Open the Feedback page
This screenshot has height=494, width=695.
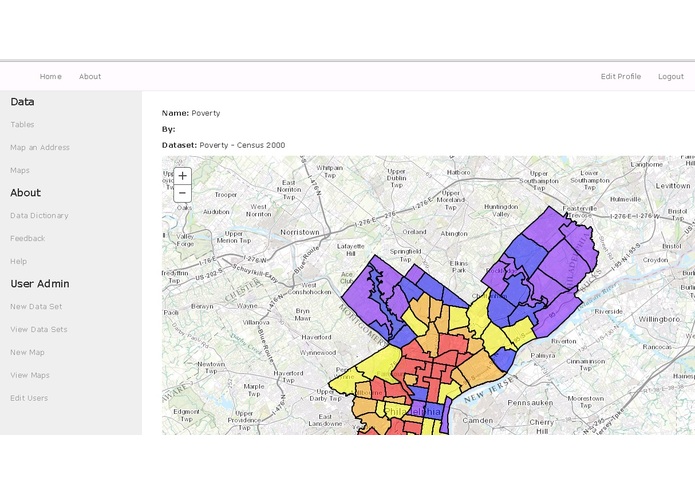pos(27,238)
